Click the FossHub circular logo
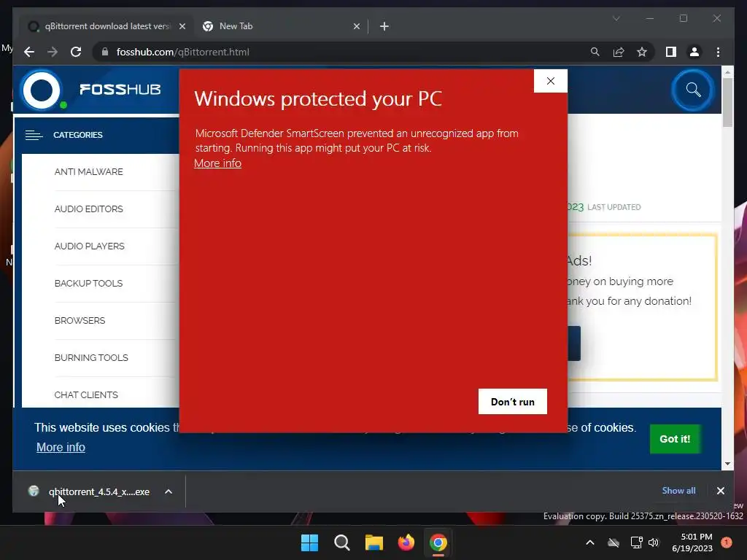Viewport: 747px width, 560px height. click(42, 90)
